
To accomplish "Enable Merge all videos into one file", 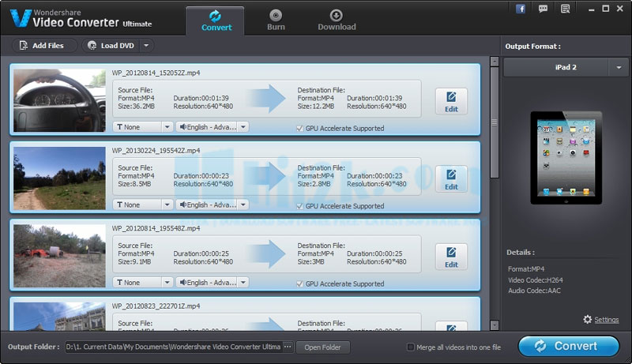I will [x=410, y=347].
